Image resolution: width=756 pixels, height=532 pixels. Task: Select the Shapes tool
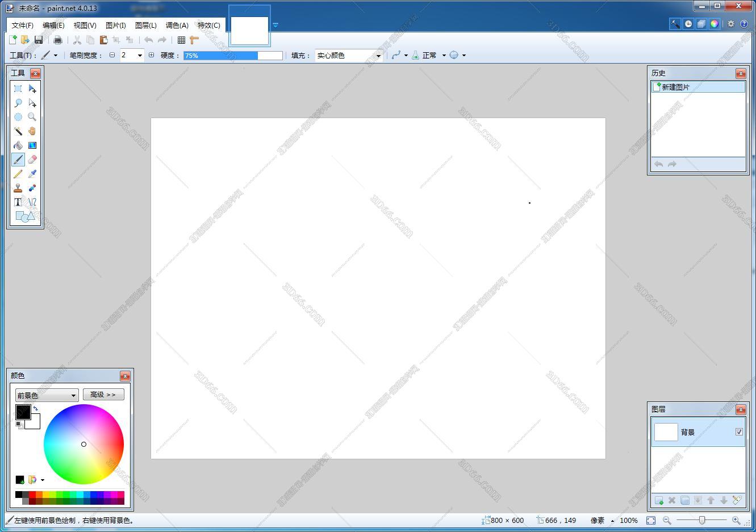(x=25, y=216)
